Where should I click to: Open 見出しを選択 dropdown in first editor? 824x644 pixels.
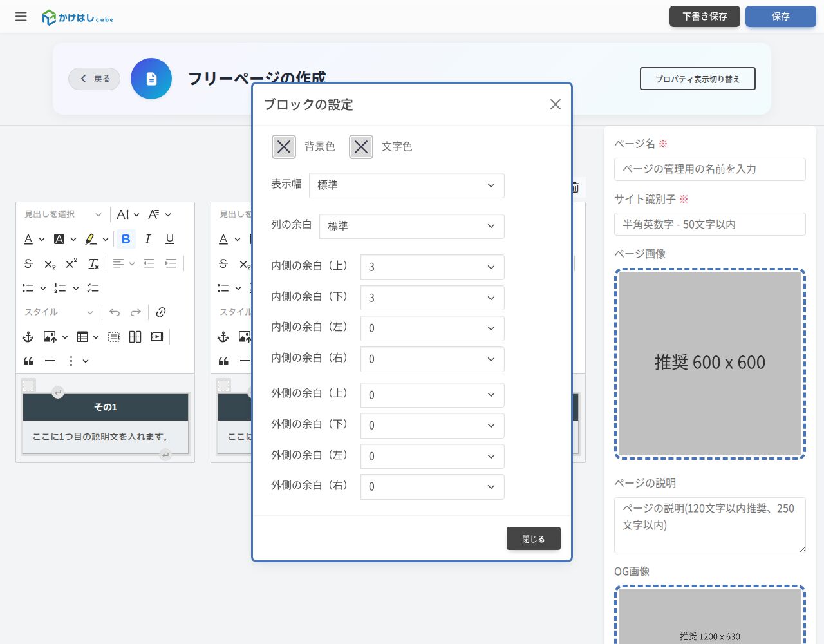pos(62,214)
